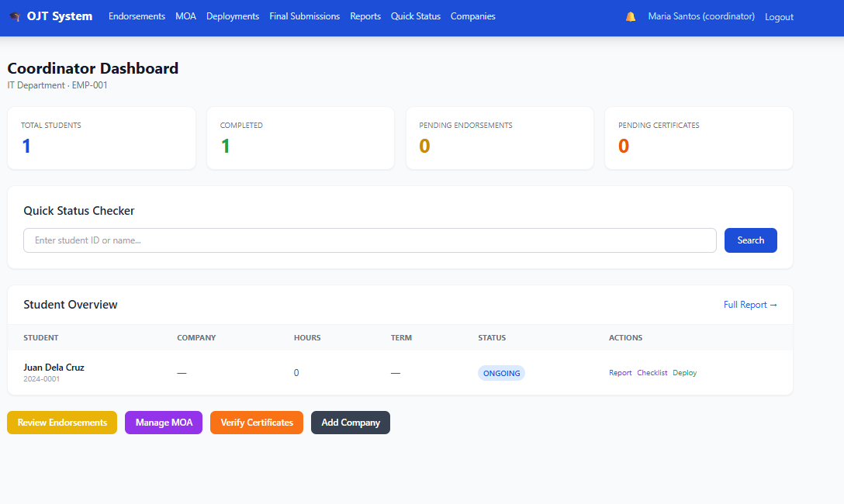This screenshot has height=504, width=844.
Task: Click the Review Endorsements button
Action: (62, 423)
